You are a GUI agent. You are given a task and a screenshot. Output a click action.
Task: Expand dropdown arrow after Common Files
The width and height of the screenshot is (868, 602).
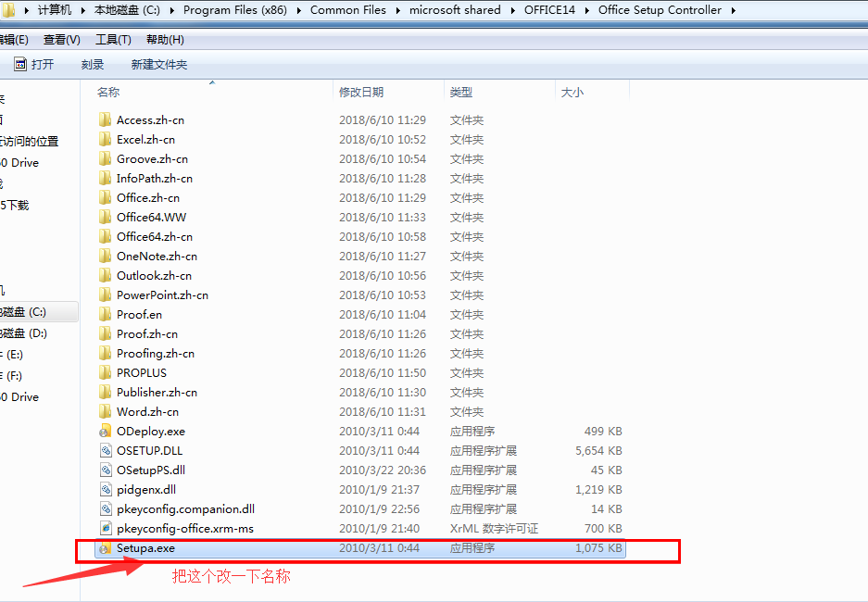click(398, 10)
